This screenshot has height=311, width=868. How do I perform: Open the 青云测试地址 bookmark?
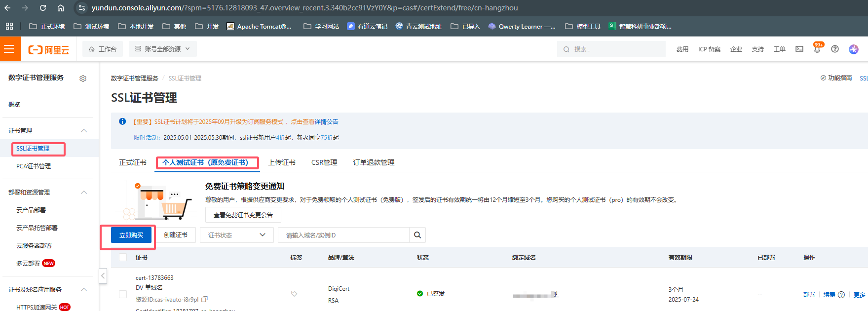coord(418,26)
